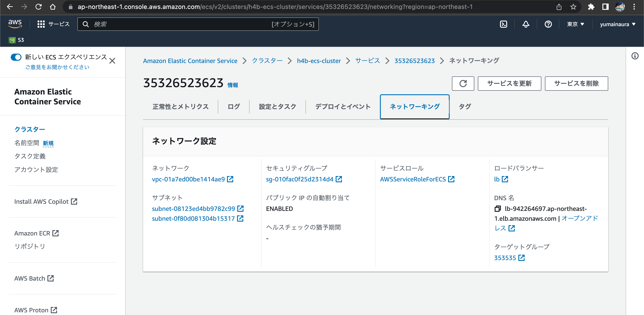Open 名前空間 in the sidebar

[x=27, y=143]
